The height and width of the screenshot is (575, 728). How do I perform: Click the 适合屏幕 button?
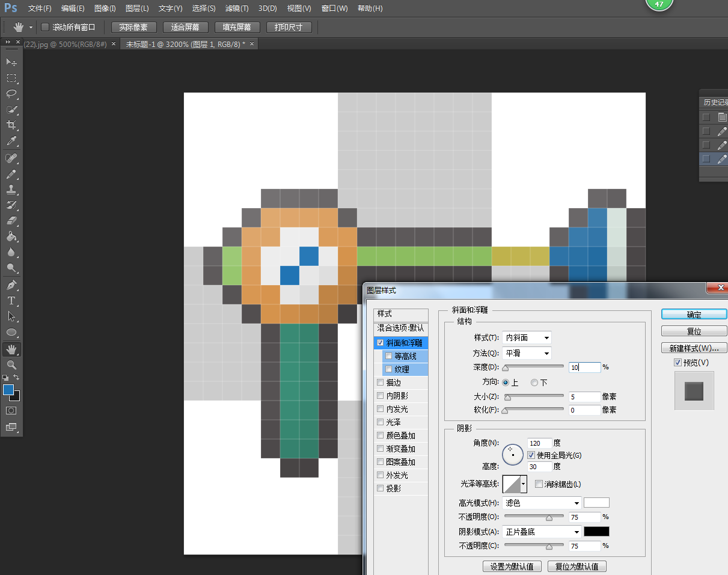(x=186, y=28)
